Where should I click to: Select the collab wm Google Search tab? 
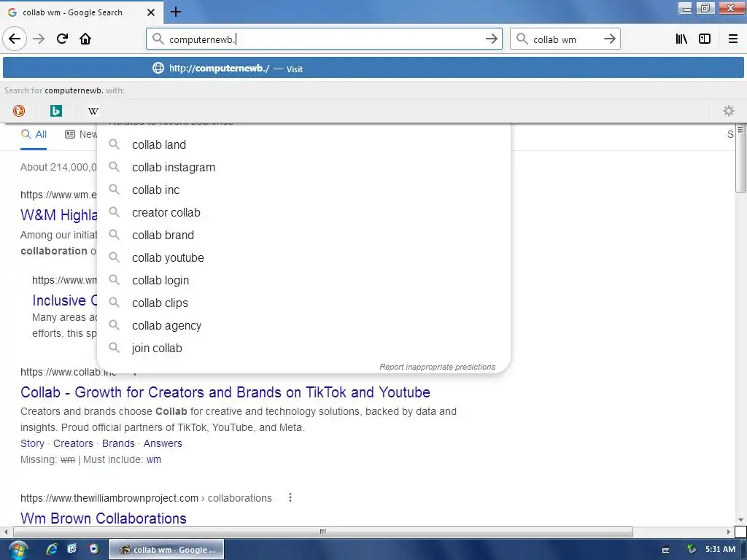coord(81,12)
